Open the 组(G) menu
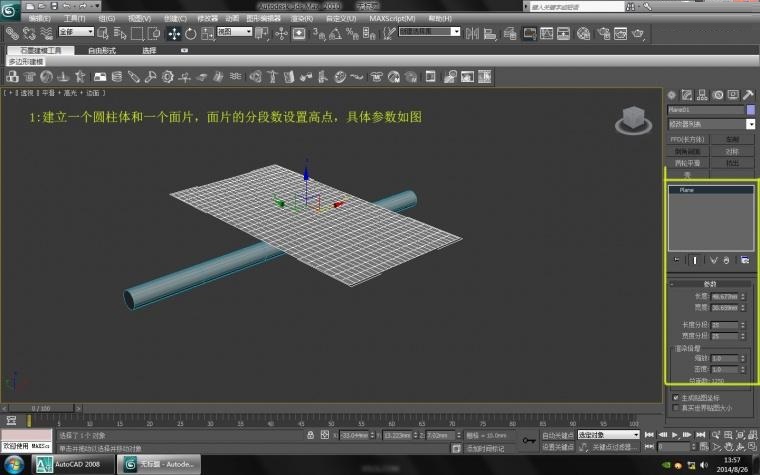This screenshot has height=475, width=760. coord(107,18)
